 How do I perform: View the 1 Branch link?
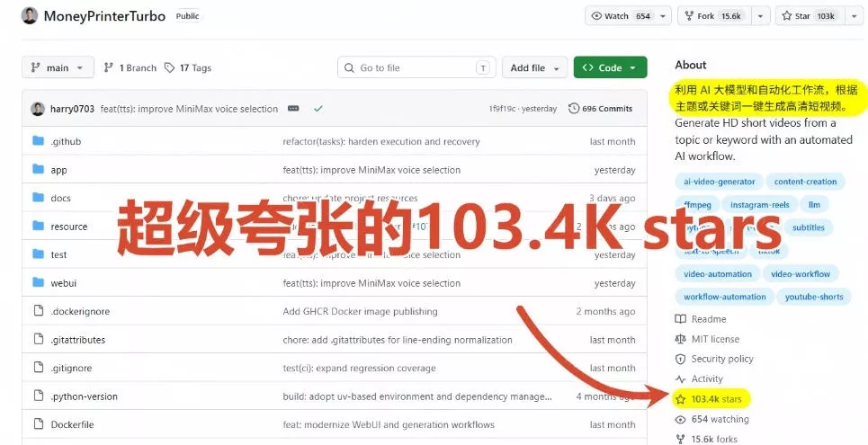(x=130, y=67)
